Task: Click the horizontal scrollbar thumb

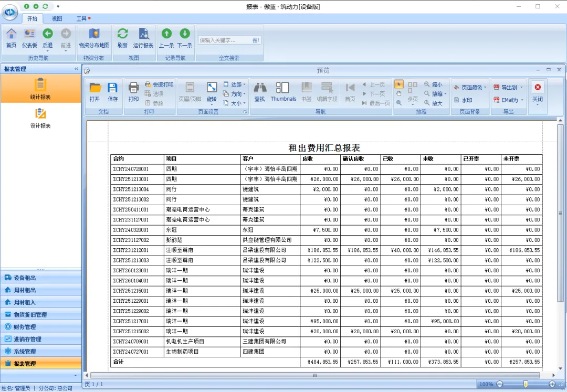Action: point(314,375)
